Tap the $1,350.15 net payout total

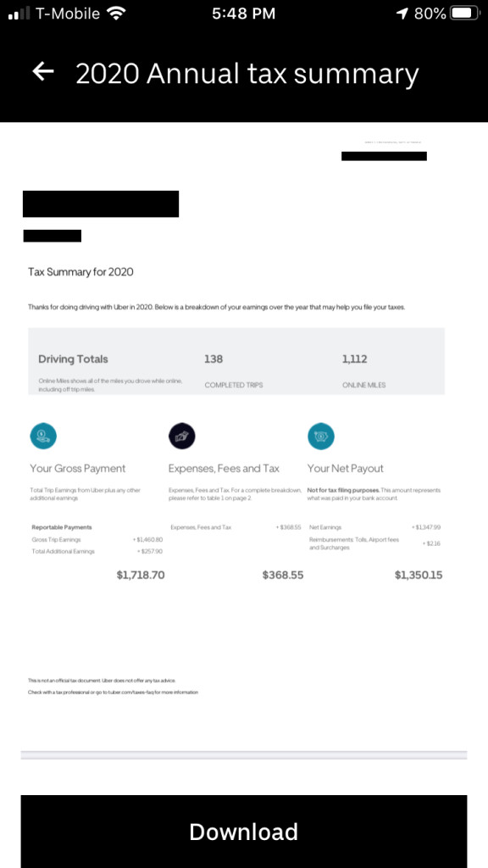419,576
